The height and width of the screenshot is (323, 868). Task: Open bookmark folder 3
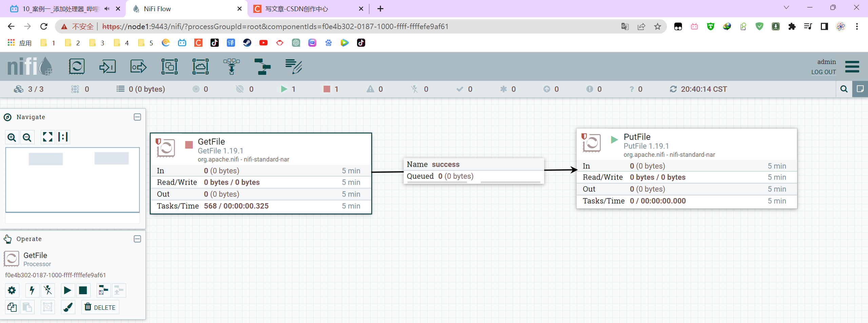pos(97,43)
